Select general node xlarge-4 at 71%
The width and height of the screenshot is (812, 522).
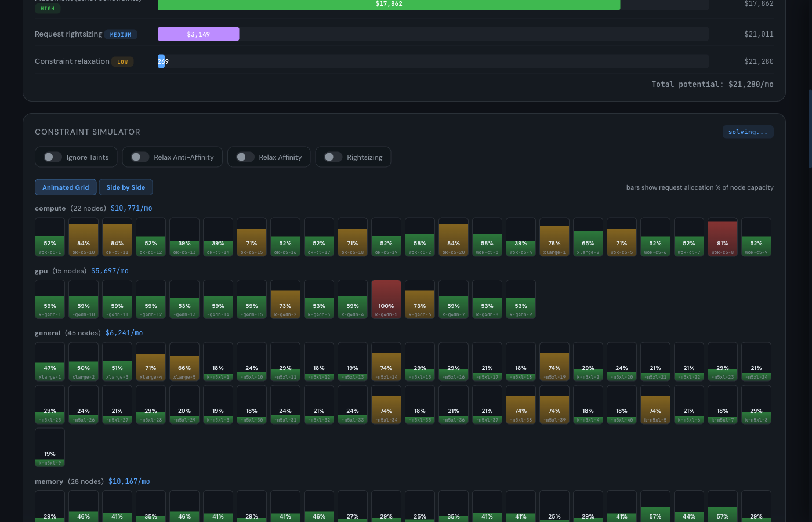[x=151, y=361]
